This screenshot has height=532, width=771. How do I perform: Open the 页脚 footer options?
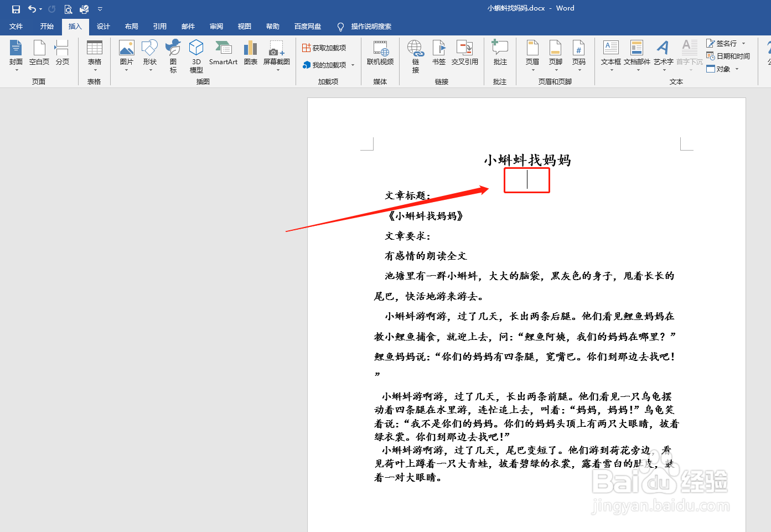coord(556,55)
